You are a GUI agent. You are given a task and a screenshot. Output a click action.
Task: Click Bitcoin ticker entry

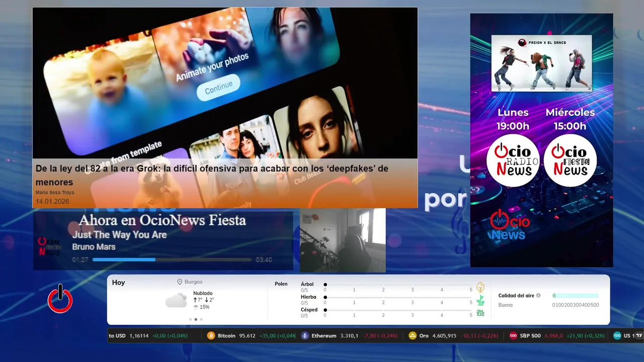point(251,336)
